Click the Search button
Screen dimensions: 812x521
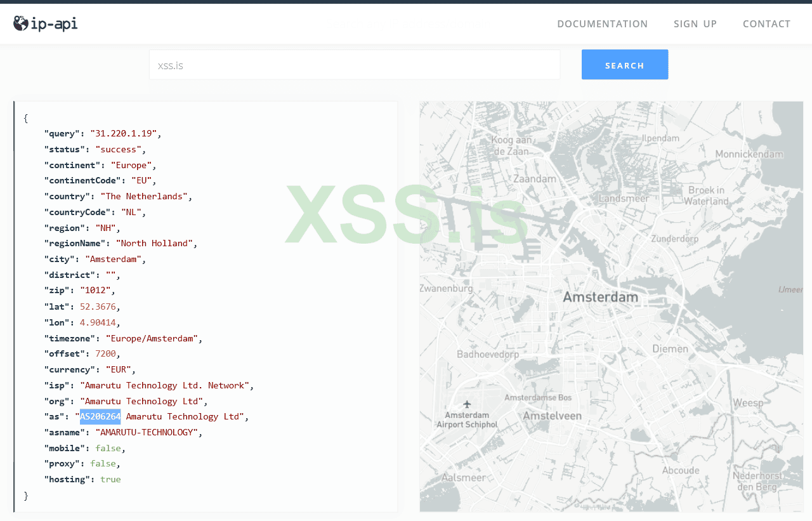tap(625, 65)
